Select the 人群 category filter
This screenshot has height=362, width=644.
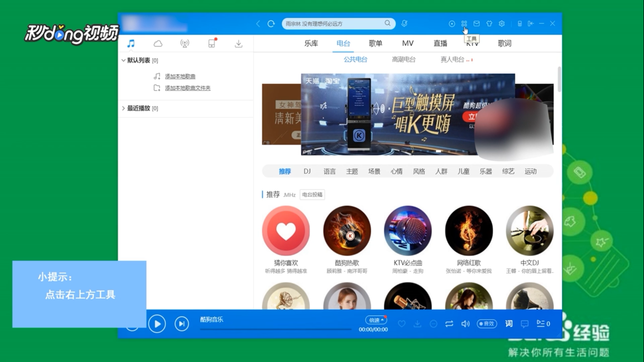click(441, 171)
